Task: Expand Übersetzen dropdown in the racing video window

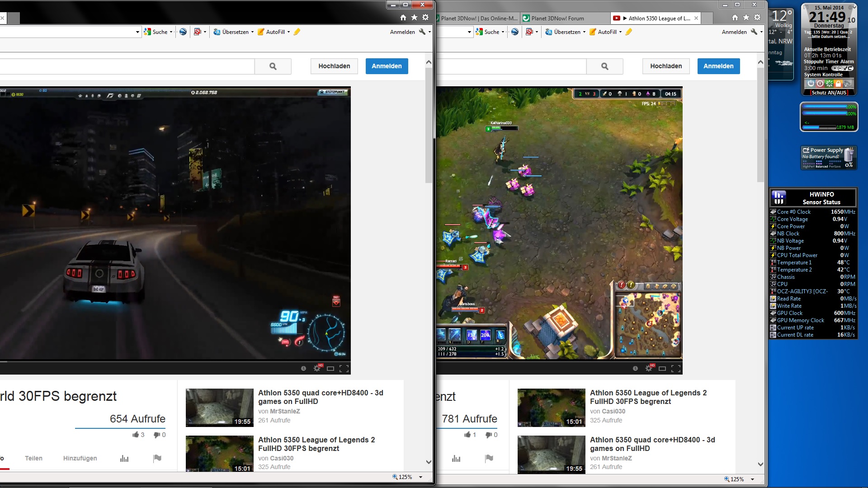Action: [252, 32]
